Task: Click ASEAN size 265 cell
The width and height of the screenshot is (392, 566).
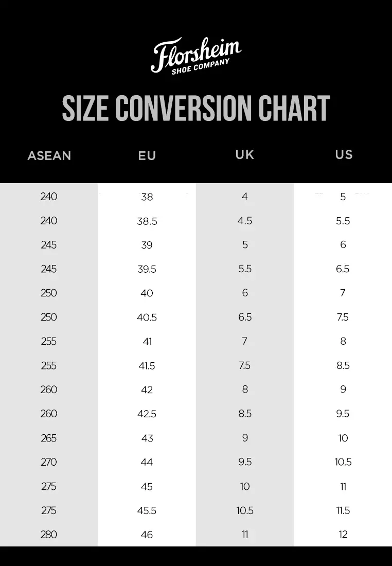Action: tap(49, 438)
